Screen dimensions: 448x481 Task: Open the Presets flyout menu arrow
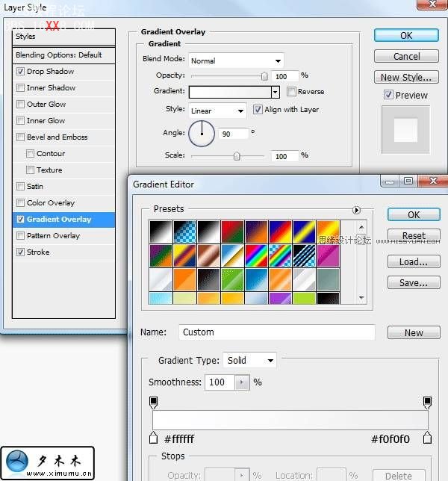[356, 210]
